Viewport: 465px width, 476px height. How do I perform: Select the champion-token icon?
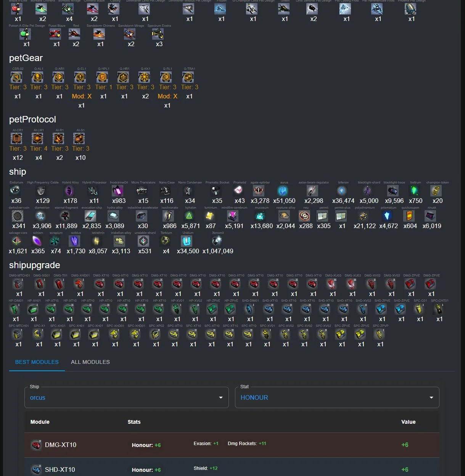click(x=436, y=190)
